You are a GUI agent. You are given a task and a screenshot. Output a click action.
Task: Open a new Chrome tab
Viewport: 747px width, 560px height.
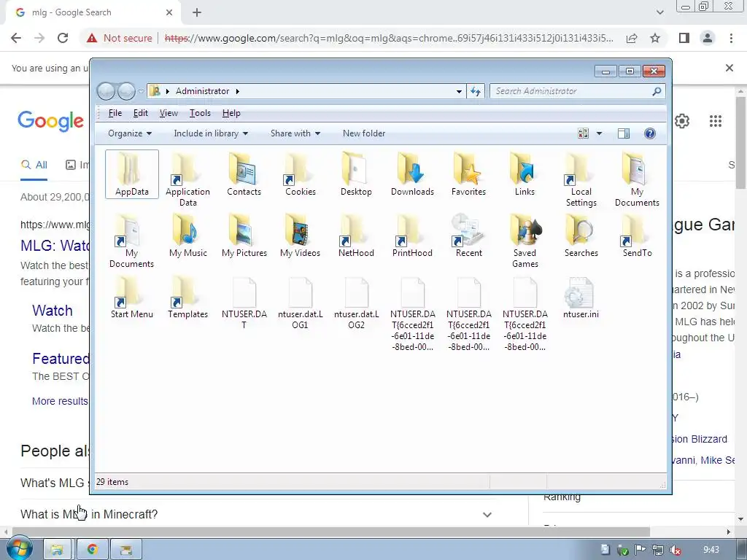click(x=197, y=13)
